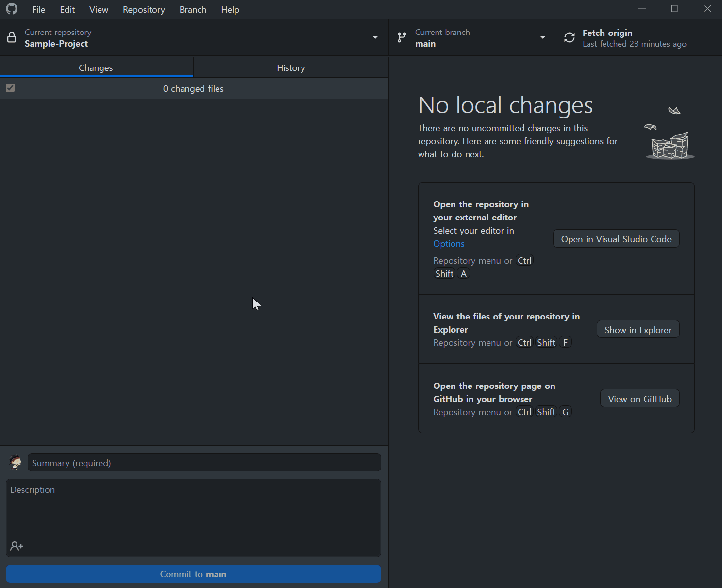Click the Show in Explorer button
722x588 pixels.
(x=638, y=330)
